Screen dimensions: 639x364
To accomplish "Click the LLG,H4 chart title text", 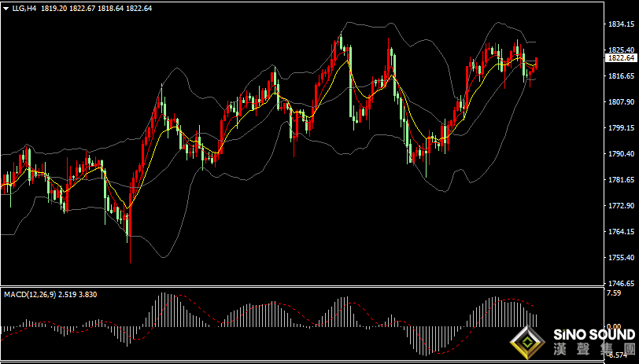I will point(24,8).
